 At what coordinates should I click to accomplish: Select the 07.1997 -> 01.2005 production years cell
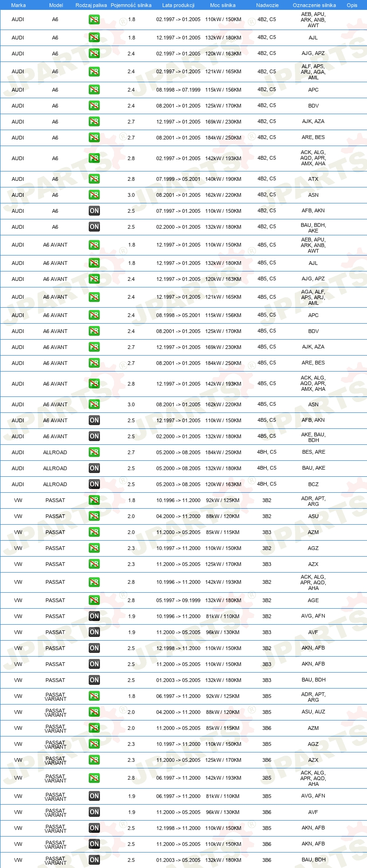coord(178,211)
